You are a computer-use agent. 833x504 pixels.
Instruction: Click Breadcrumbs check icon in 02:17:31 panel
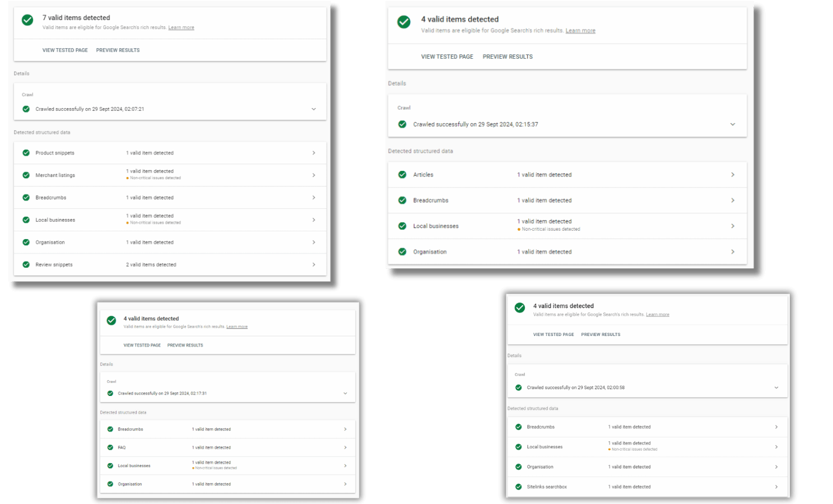point(110,429)
